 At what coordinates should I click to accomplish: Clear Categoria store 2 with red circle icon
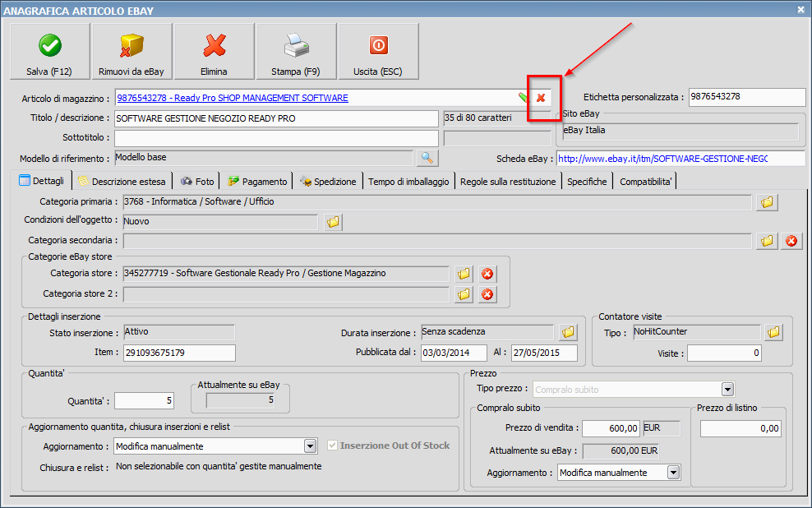487,294
